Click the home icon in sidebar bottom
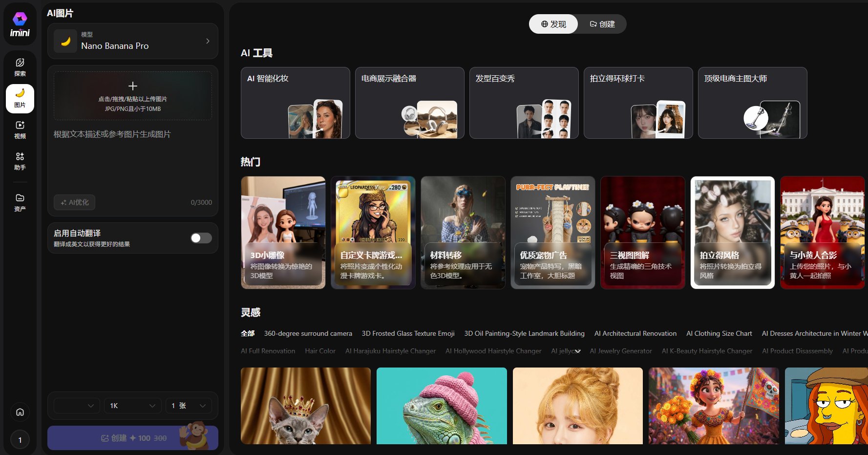 click(x=20, y=412)
